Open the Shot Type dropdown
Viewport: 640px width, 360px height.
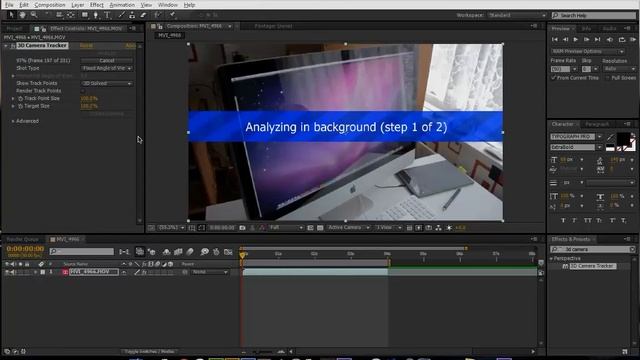(x=107, y=68)
